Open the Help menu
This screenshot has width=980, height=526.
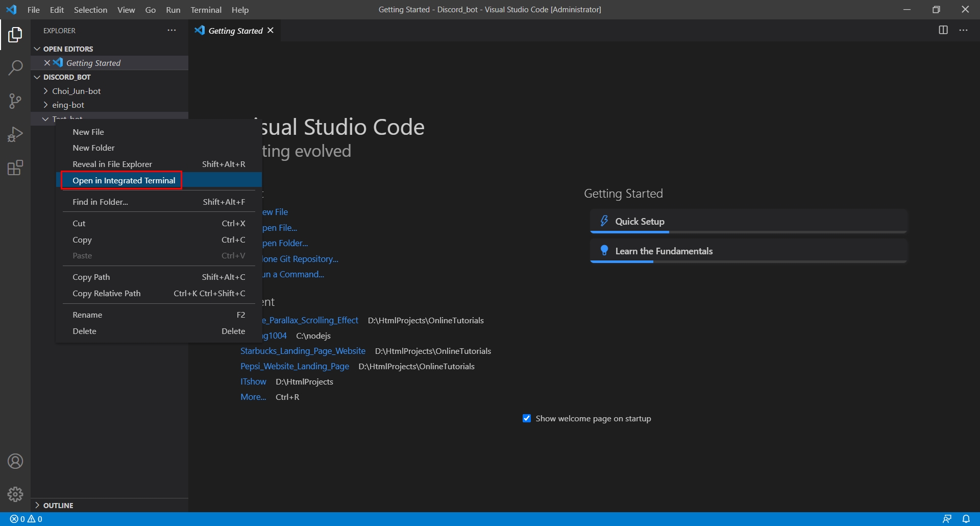(x=240, y=10)
